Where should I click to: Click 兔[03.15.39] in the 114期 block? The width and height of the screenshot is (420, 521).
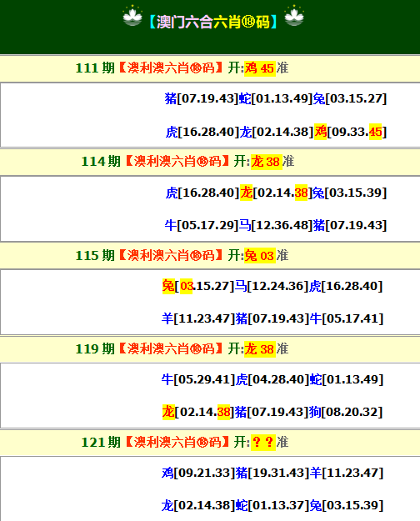pos(349,193)
